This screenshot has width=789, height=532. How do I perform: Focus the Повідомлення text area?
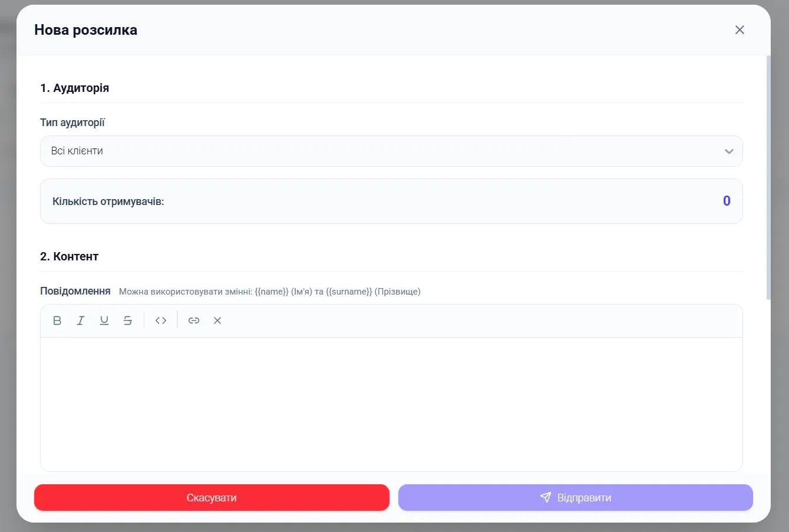click(x=391, y=404)
